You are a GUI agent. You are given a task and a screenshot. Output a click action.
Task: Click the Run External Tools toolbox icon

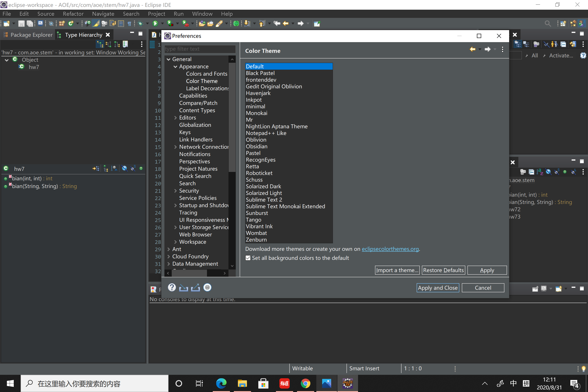point(185,23)
